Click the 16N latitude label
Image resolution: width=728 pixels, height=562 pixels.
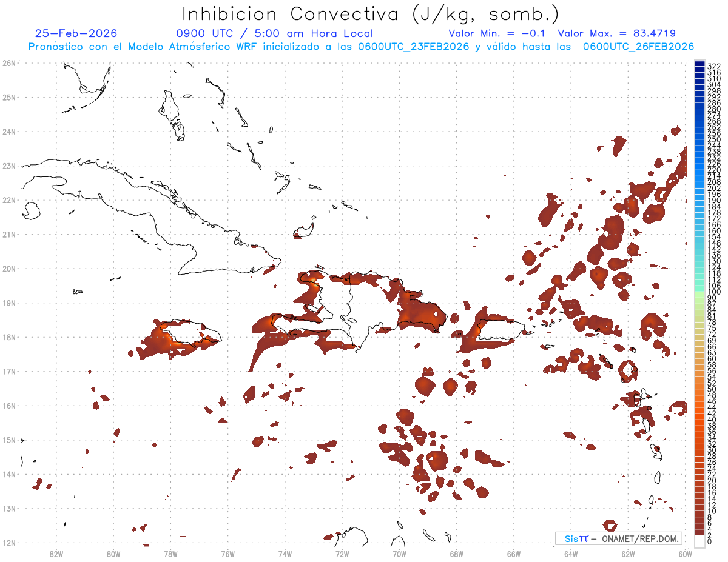[9, 406]
